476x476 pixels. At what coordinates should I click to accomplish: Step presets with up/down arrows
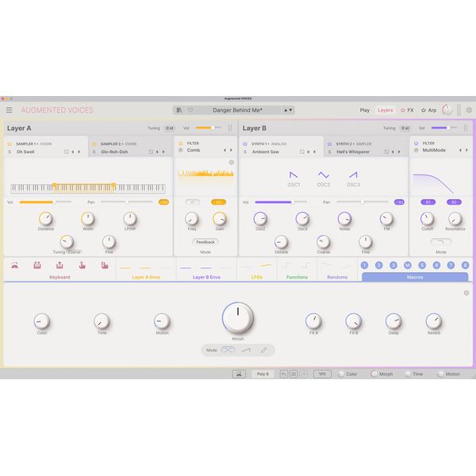click(x=288, y=110)
